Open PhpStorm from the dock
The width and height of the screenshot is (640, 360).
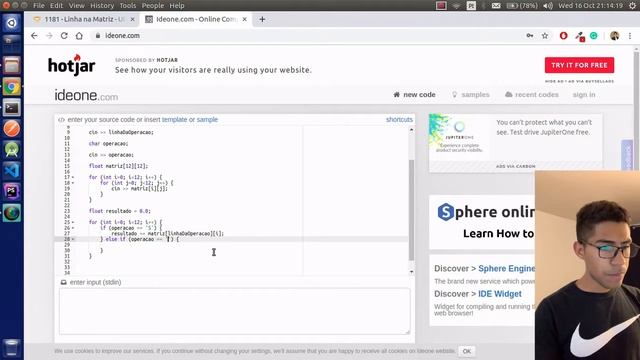point(12,191)
